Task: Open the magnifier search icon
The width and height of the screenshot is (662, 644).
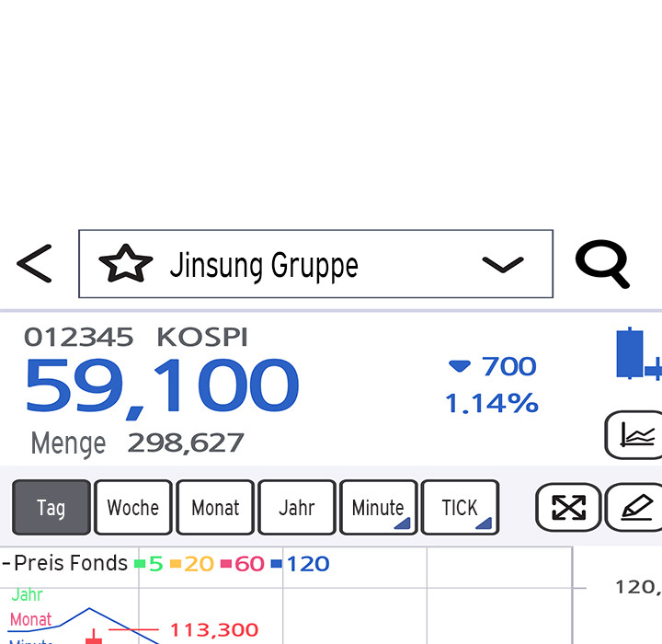Action: (602, 264)
